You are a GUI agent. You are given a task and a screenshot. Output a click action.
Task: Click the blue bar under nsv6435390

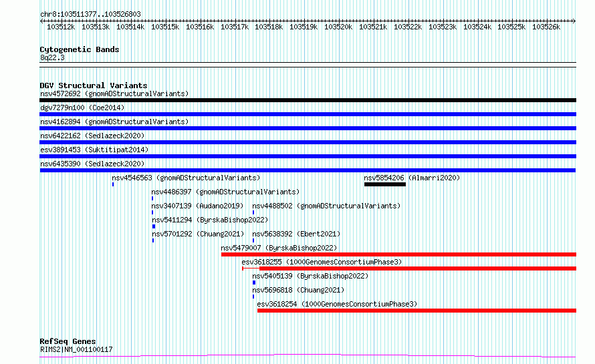point(308,170)
